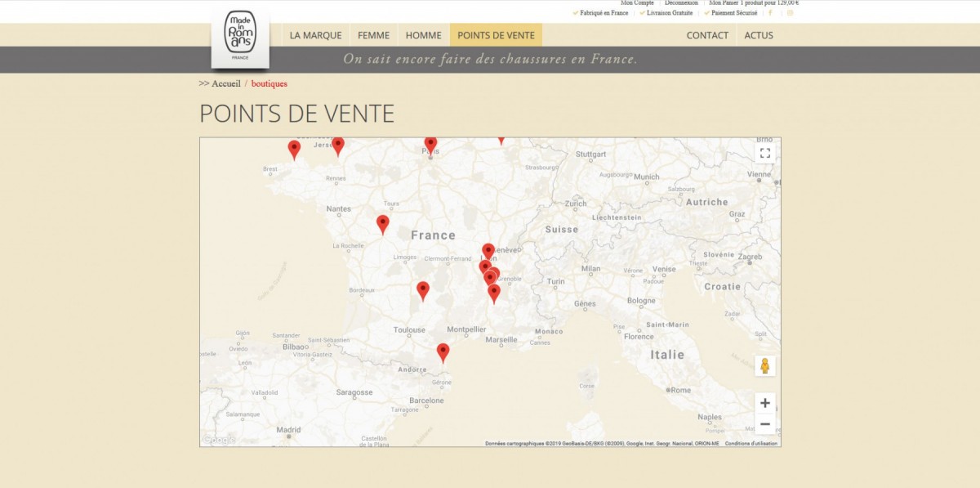Click the Google logo on the map
980x488 pixels.
[x=219, y=440]
